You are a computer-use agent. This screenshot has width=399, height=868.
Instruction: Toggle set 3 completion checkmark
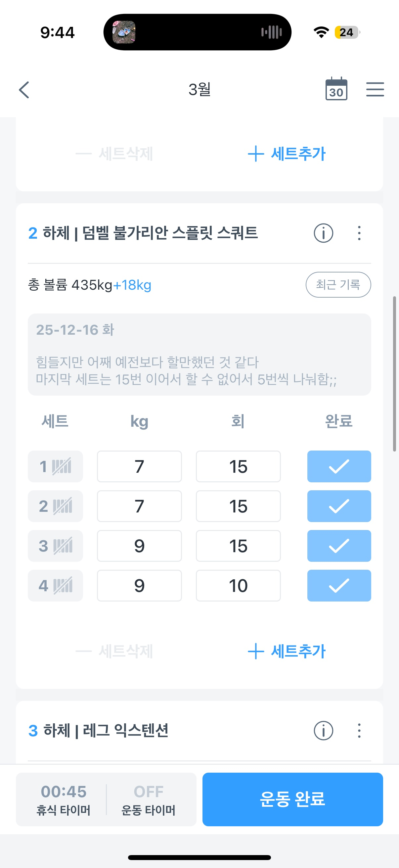point(339,546)
